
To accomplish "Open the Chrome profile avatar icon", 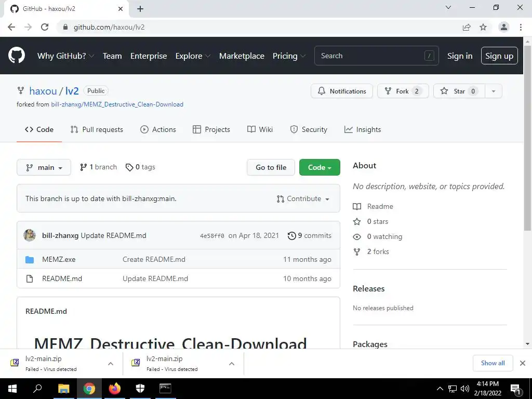I will [x=504, y=27].
